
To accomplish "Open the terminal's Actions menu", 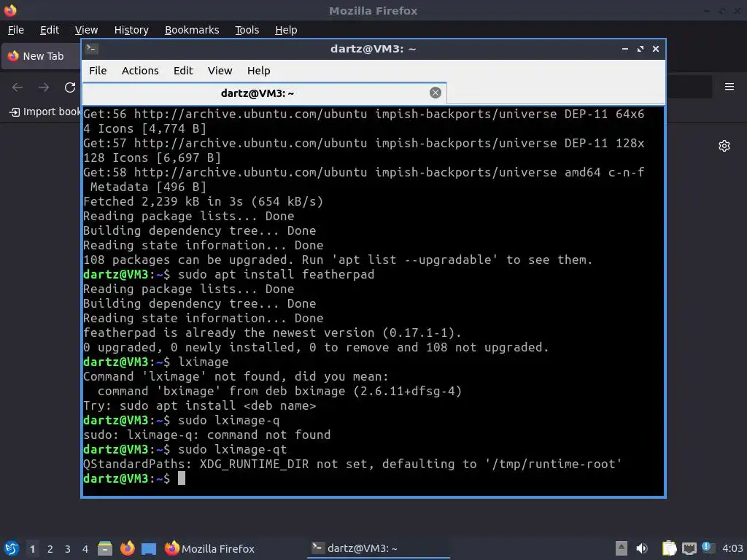I will (140, 71).
